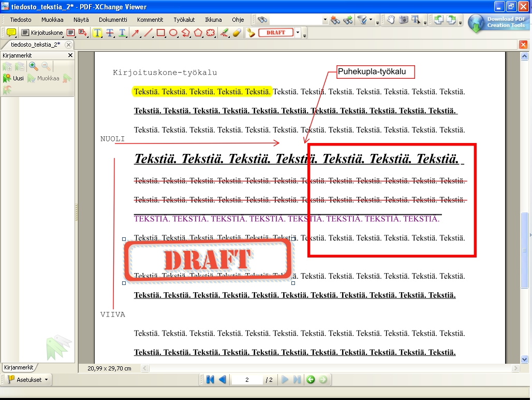Go to the first page

point(210,380)
